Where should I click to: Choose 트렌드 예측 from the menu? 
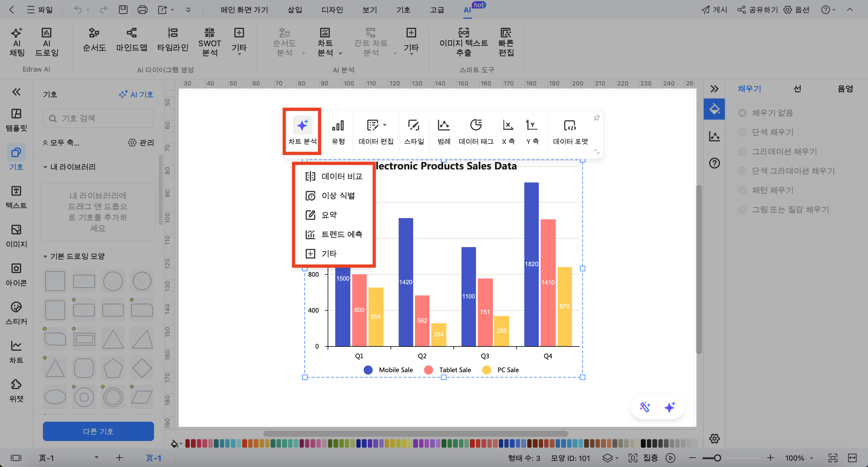341,234
